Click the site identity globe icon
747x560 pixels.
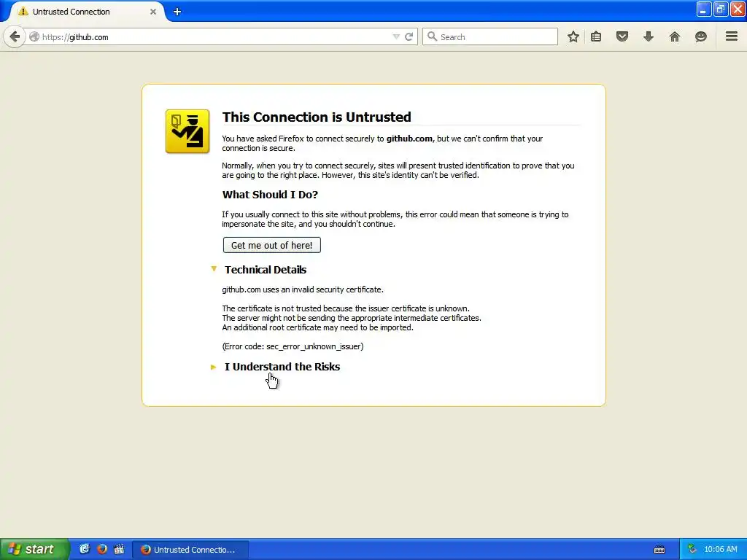tap(34, 36)
